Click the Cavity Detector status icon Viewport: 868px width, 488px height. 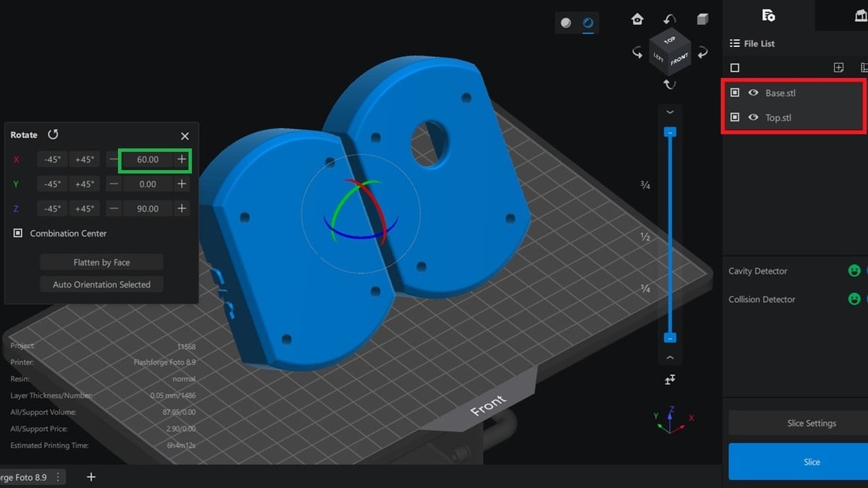click(x=854, y=270)
